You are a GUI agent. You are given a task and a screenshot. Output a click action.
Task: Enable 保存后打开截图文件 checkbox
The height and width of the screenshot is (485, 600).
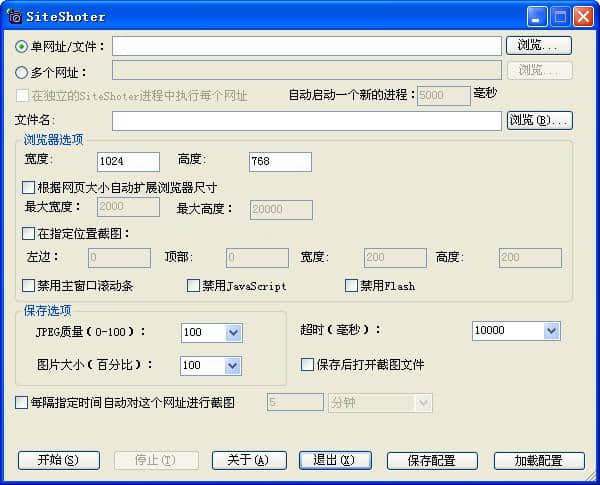(x=308, y=365)
